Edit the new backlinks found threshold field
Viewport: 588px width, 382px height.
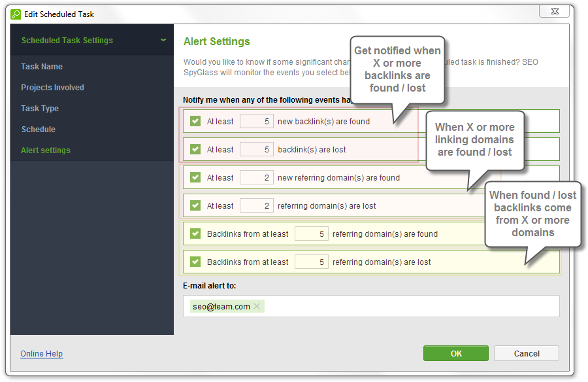point(257,121)
